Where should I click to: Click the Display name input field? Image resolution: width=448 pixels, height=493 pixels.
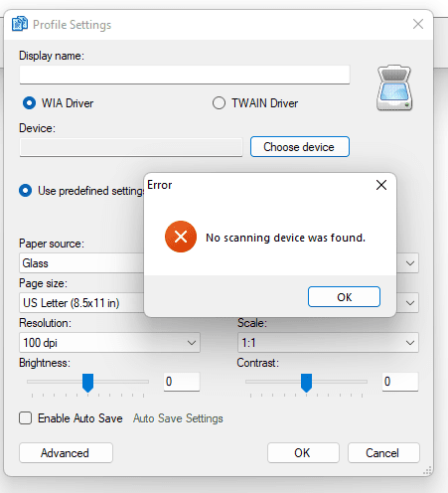coord(185,75)
